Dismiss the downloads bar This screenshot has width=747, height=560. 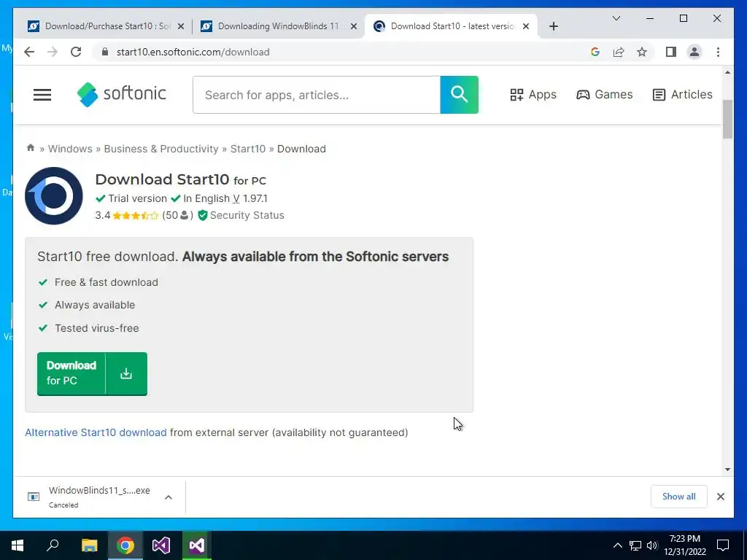tap(720, 497)
